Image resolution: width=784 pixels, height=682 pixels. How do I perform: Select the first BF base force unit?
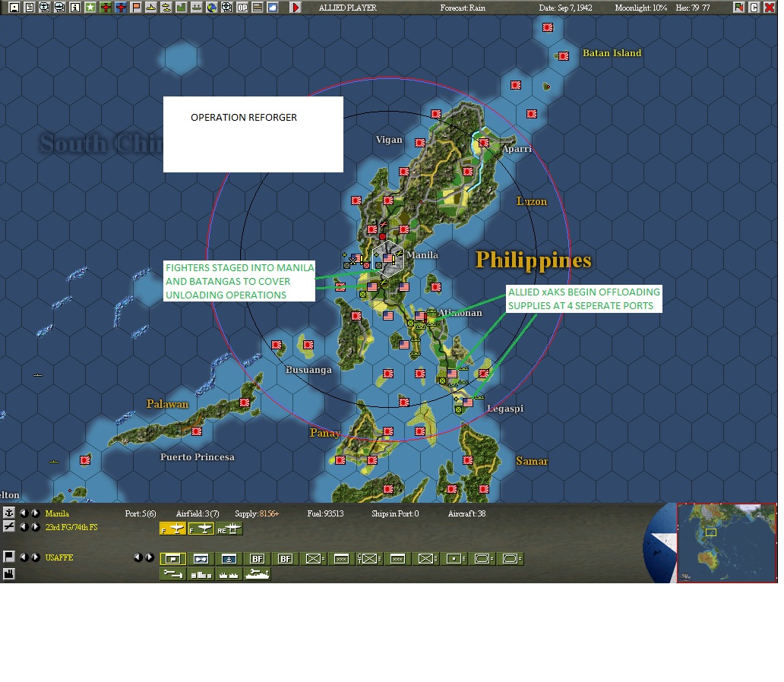point(257,558)
